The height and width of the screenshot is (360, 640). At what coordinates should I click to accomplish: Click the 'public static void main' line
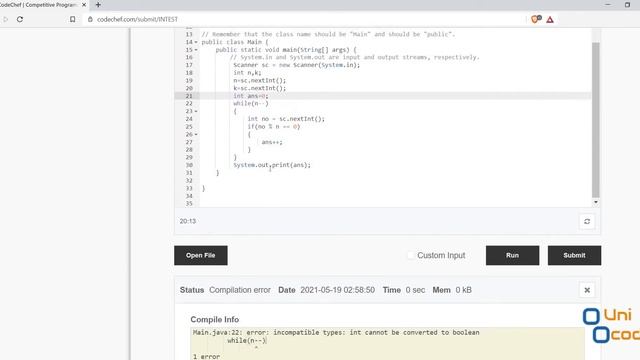click(286, 50)
